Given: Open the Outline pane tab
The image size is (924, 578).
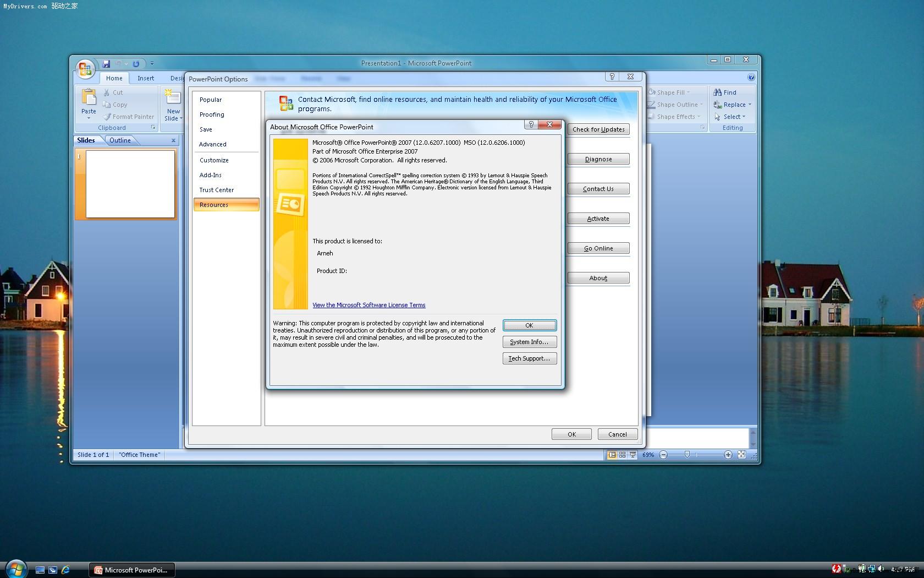Looking at the screenshot, I should [x=120, y=140].
